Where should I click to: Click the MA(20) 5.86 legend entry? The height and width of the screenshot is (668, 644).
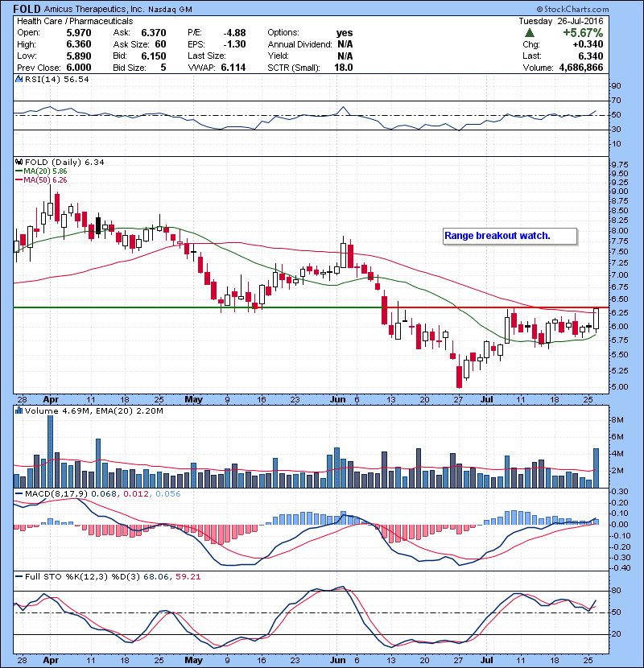[41, 171]
